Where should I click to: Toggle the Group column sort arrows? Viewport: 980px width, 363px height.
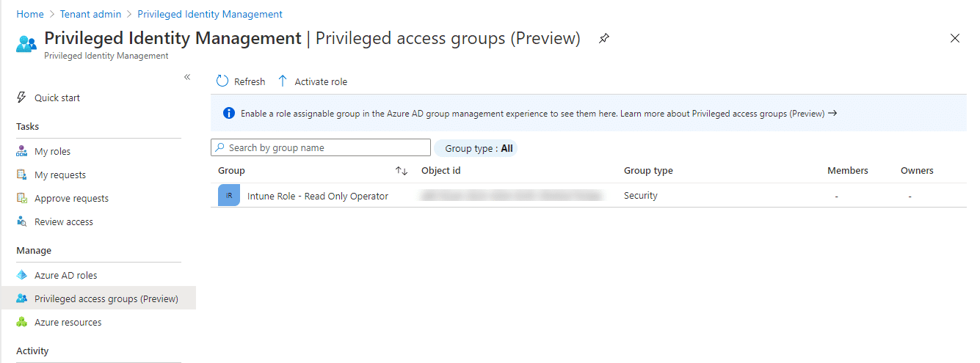[x=401, y=171]
